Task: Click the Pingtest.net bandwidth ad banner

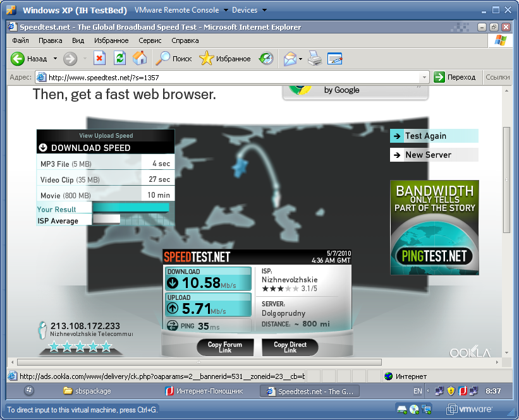Action: [434, 227]
